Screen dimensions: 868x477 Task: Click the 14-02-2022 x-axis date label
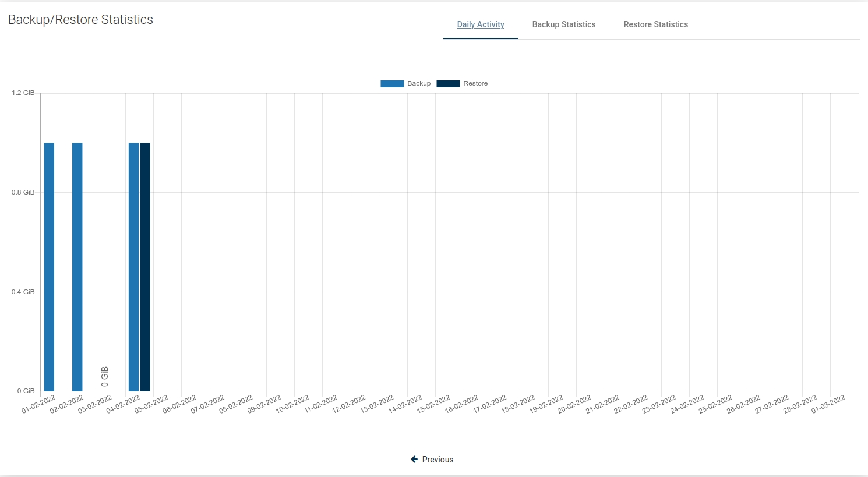[405, 404]
